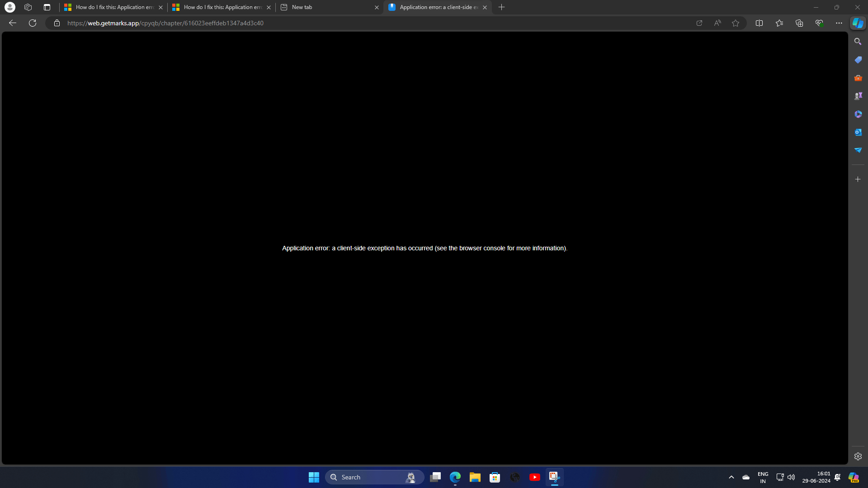Add this page to favorites (star)

(x=736, y=23)
